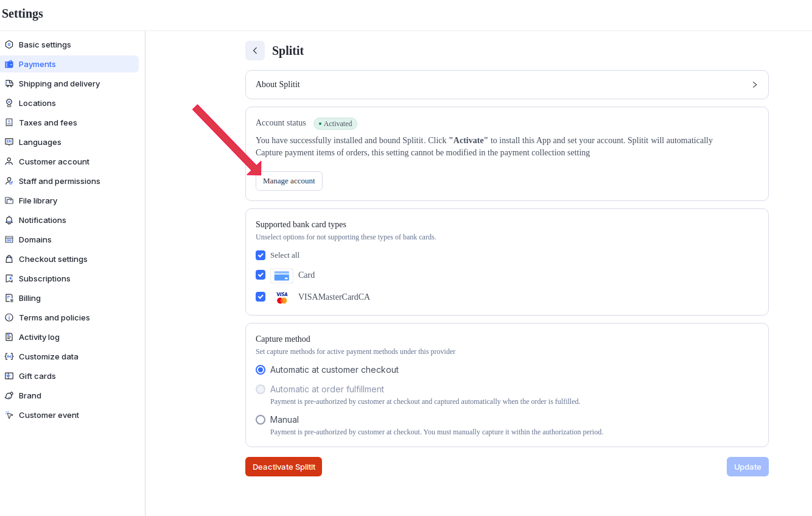Open Notifications settings label
The height and width of the screenshot is (516, 812).
pos(43,220)
